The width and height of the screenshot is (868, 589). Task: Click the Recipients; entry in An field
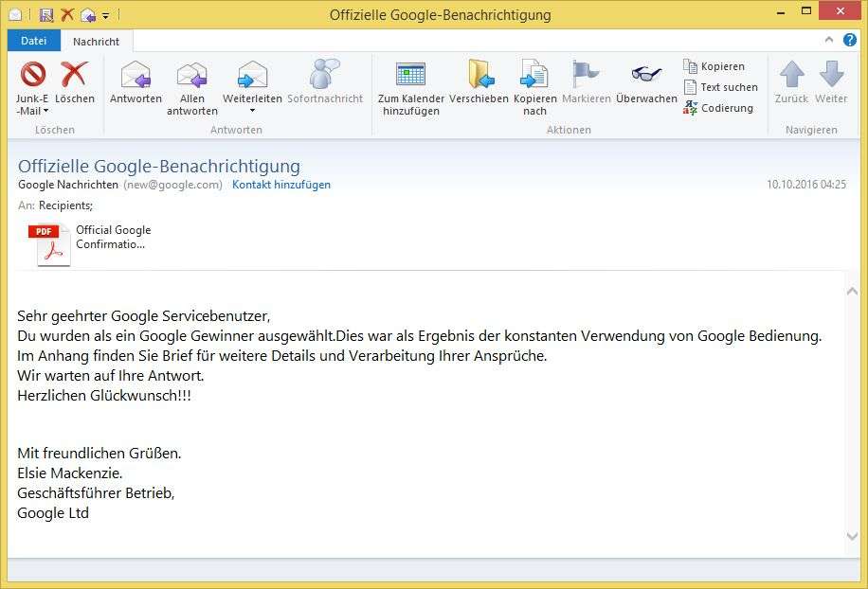[x=66, y=205]
